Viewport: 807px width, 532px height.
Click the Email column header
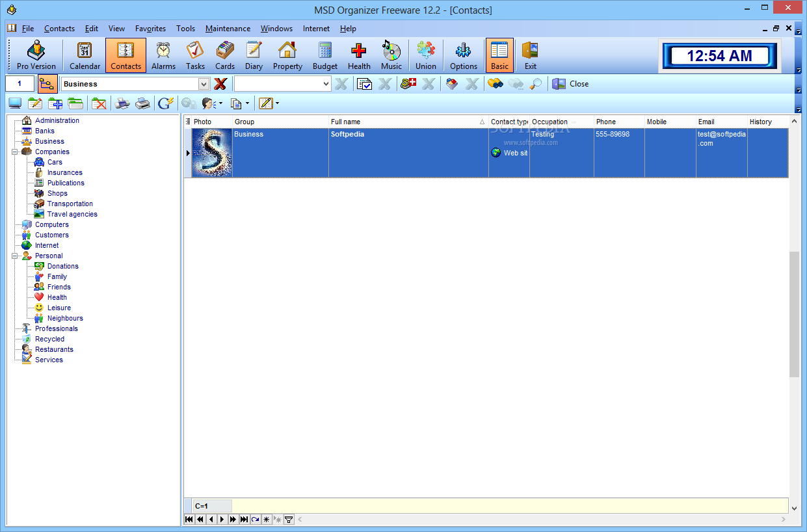pos(721,122)
